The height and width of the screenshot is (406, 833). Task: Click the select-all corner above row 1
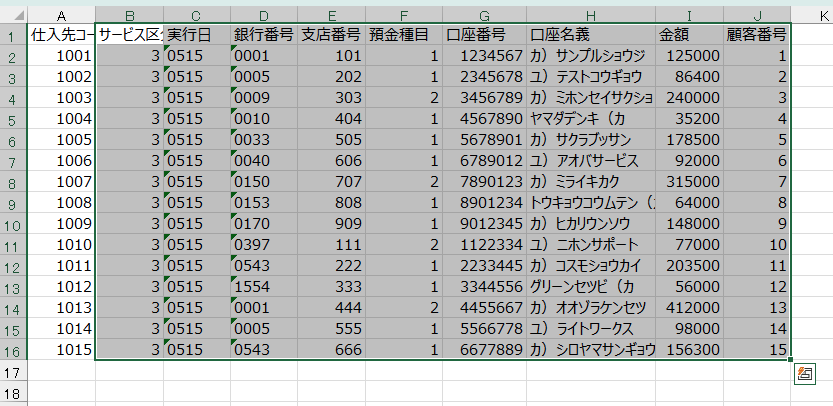(13, 14)
